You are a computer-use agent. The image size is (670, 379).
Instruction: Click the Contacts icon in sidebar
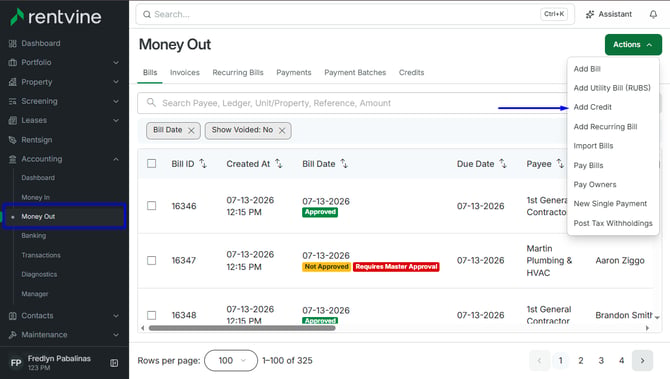(12, 316)
